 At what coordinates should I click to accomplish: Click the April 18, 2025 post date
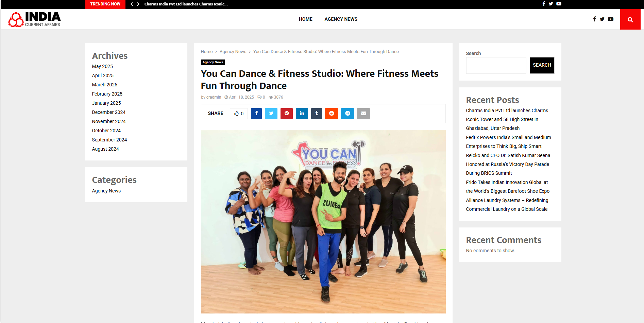pos(241,97)
